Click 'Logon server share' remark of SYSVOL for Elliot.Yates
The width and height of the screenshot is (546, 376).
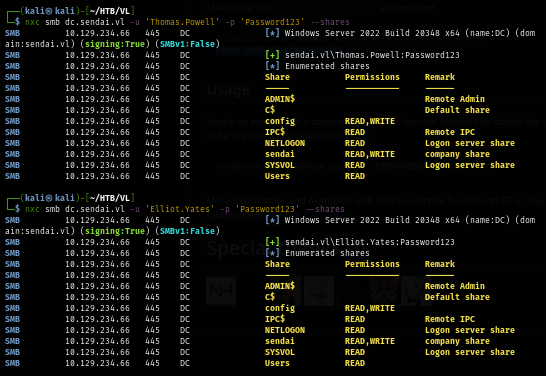tap(470, 352)
